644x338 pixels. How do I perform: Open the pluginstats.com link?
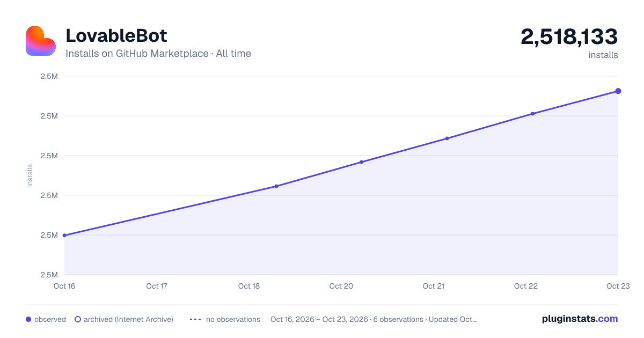coord(580,319)
